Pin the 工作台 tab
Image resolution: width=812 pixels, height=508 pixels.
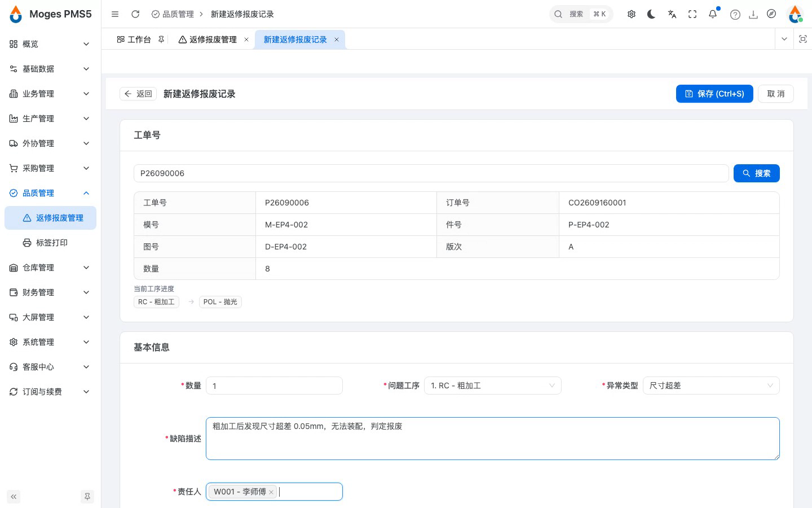[161, 40]
